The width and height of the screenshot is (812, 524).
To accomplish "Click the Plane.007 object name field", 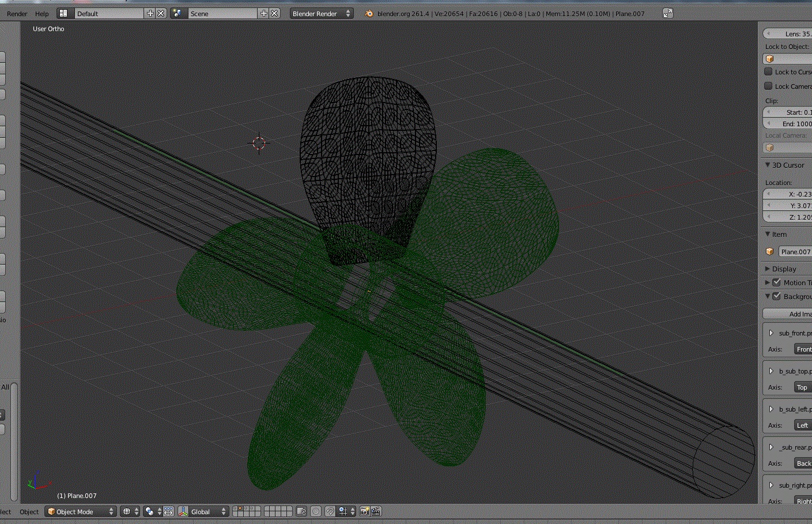I will coord(795,251).
